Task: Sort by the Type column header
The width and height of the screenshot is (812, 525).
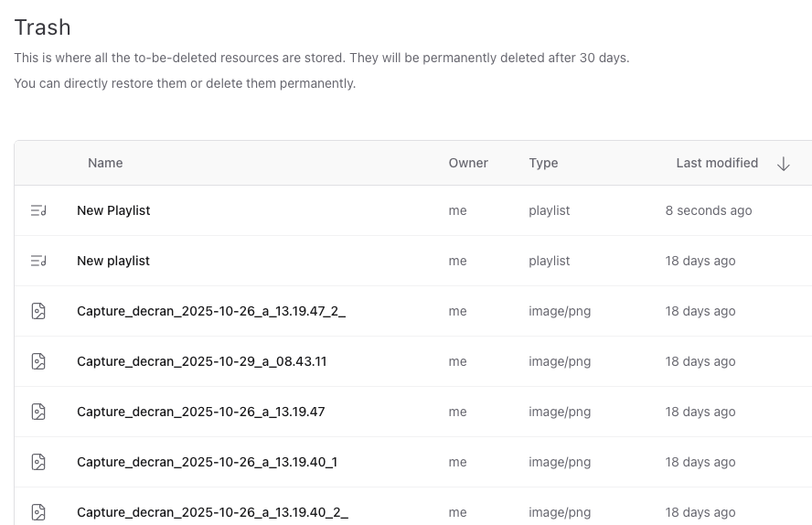Action: point(543,163)
